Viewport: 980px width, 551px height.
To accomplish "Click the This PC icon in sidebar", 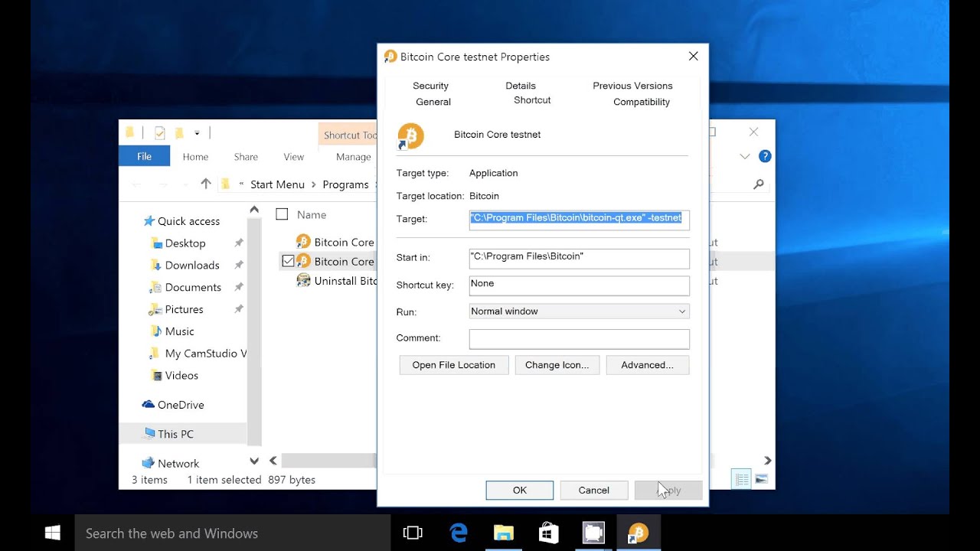I will coord(150,434).
